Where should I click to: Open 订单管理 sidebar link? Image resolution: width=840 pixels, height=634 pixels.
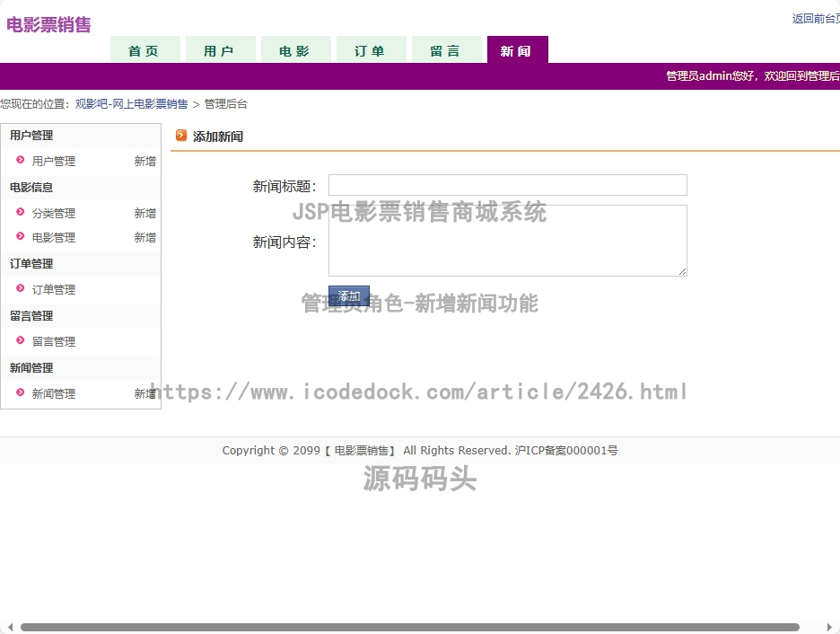(54, 289)
